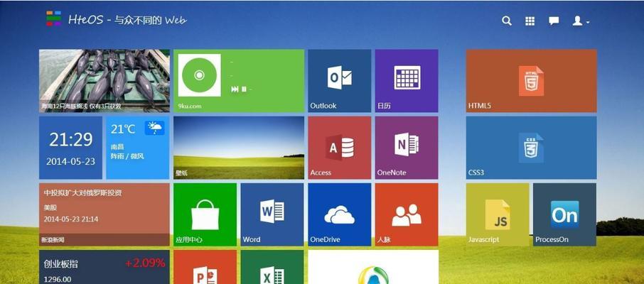Expand the user account dropdown
This screenshot has height=284, width=644.
coord(581,21)
